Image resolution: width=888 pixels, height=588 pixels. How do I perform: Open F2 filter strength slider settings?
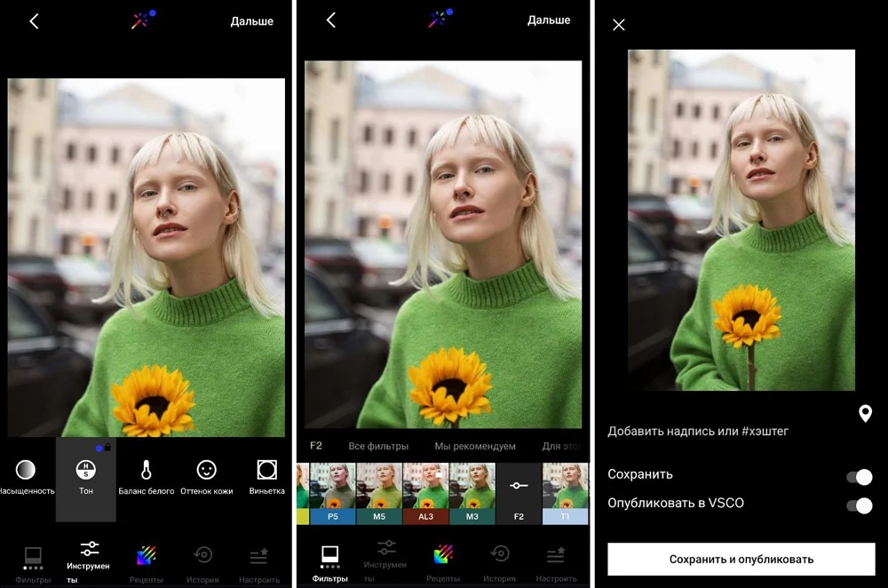point(519,493)
